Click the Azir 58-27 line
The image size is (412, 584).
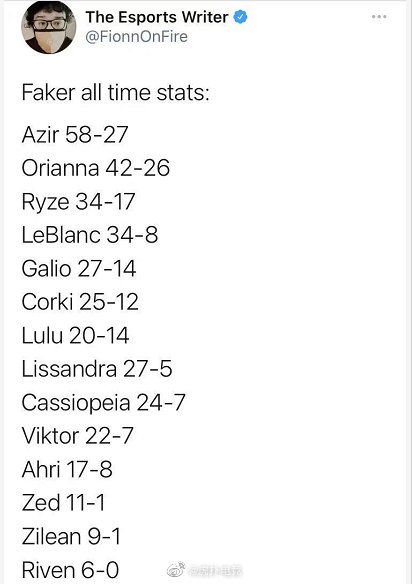pyautogui.click(x=75, y=134)
